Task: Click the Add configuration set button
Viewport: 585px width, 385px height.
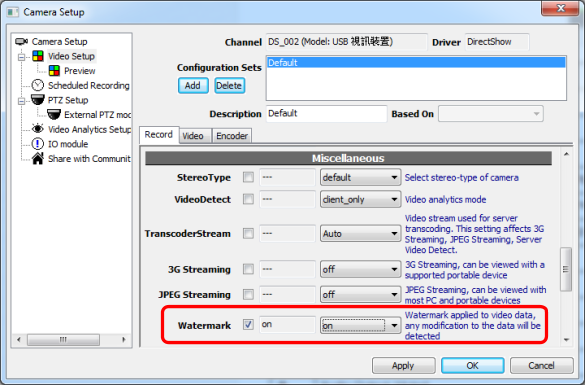Action: (193, 85)
